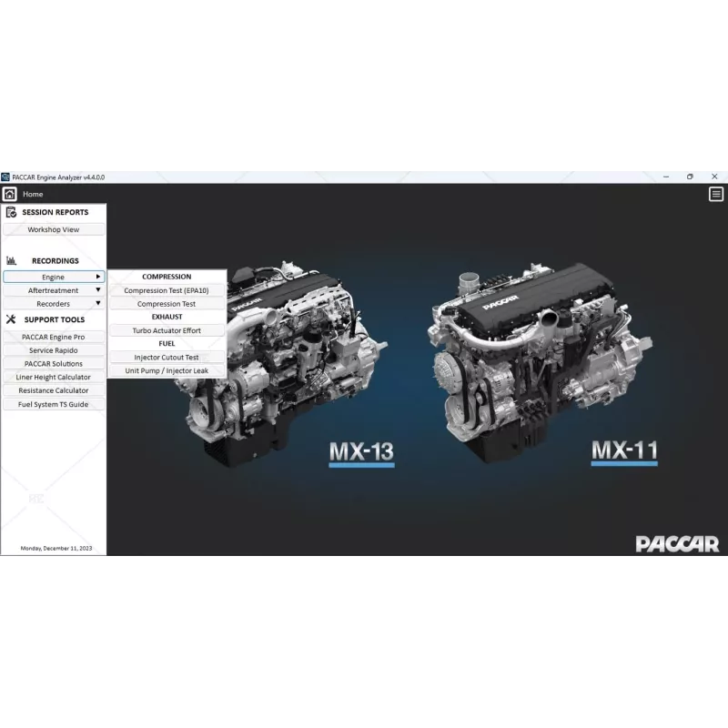Screen dimensions: 728x728
Task: Open Service Rapido
Action: coord(53,349)
